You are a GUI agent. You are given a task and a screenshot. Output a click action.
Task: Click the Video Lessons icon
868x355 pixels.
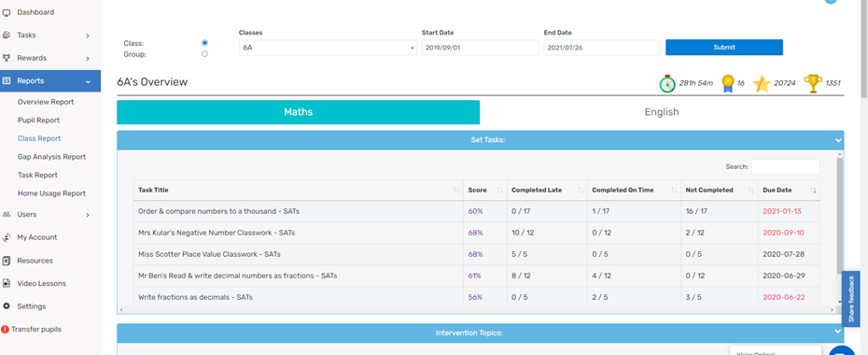pos(7,283)
